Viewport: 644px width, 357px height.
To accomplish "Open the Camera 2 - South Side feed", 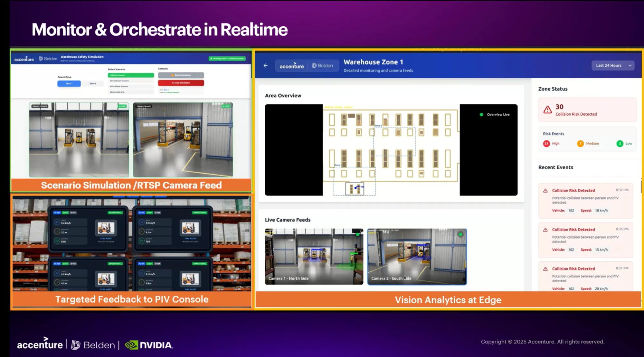I will click(416, 256).
